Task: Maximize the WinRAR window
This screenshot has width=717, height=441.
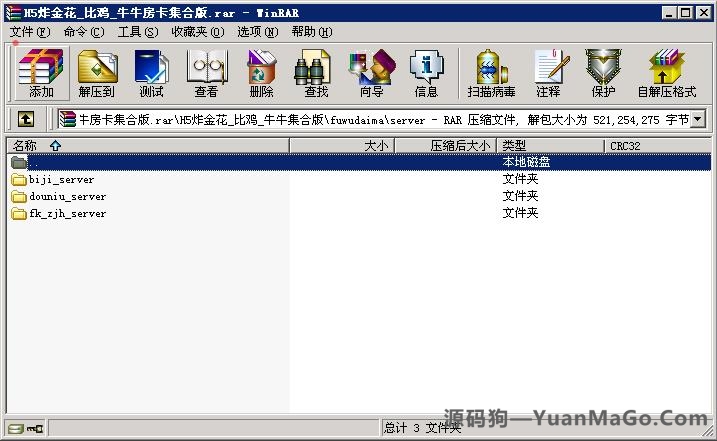Action: 685,13
